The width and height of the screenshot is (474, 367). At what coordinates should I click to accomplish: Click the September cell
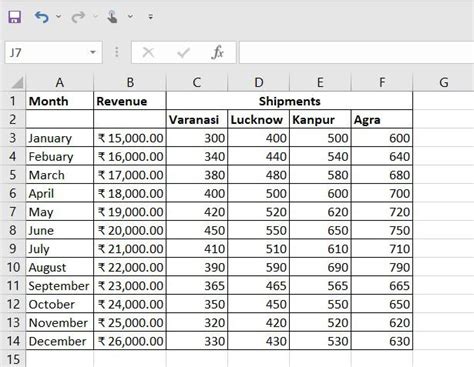point(60,286)
